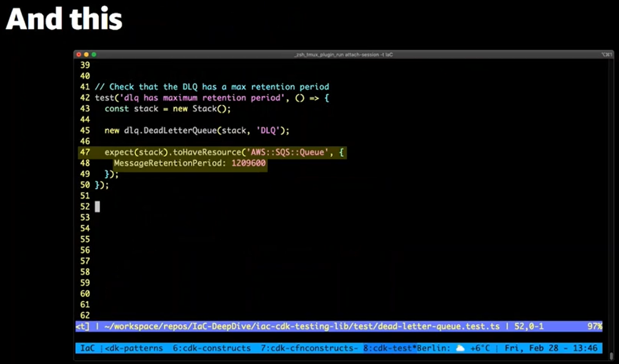This screenshot has width=619, height=364.
Task: Click the green zoom window button
Action: pyautogui.click(x=94, y=55)
